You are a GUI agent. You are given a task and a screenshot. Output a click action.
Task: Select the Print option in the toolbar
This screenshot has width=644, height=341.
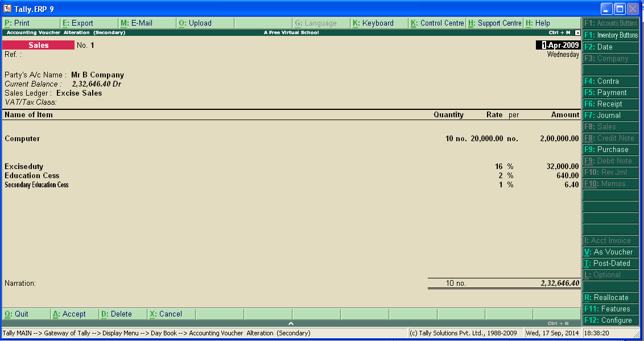(17, 23)
